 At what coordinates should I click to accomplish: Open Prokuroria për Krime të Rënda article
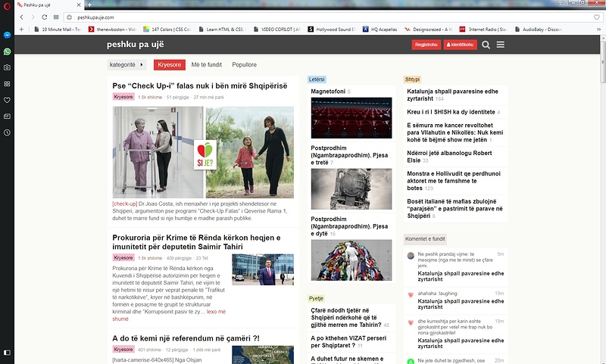click(196, 242)
